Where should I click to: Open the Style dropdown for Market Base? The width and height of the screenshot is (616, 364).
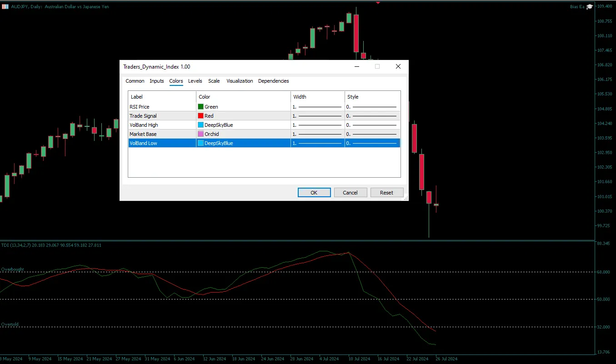click(x=372, y=134)
